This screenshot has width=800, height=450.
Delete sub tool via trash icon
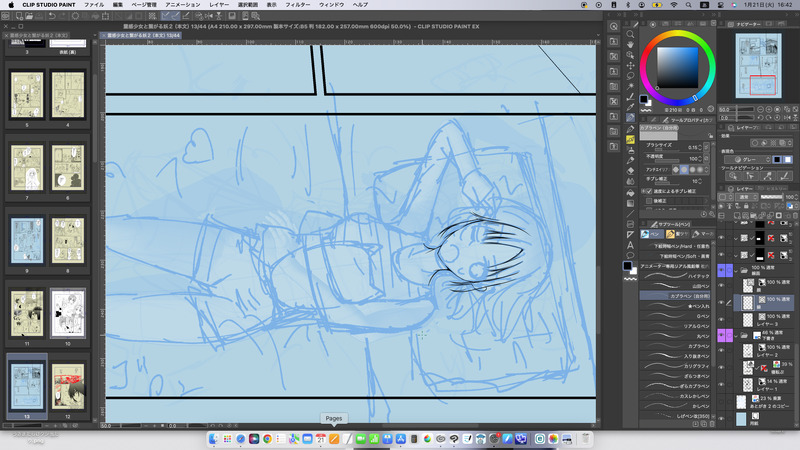[x=712, y=424]
